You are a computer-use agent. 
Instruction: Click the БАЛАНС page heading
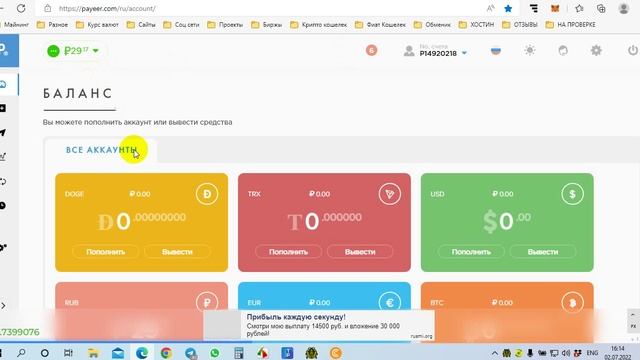[78, 93]
